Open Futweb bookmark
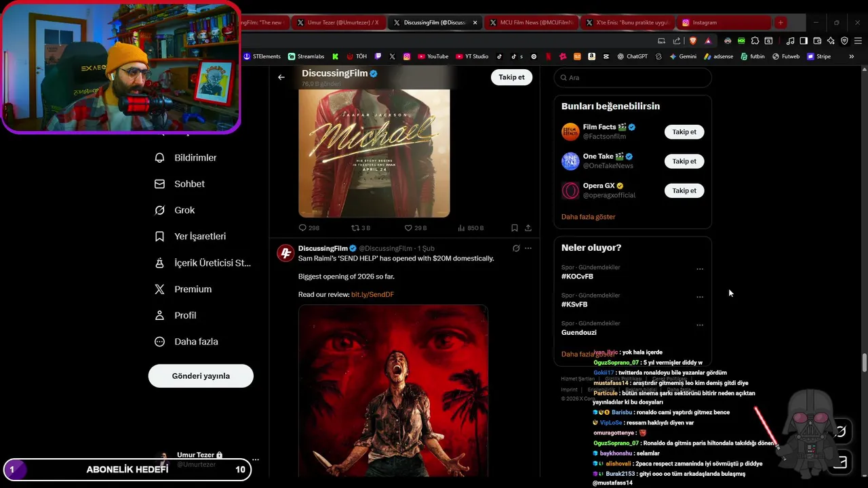 pos(786,56)
